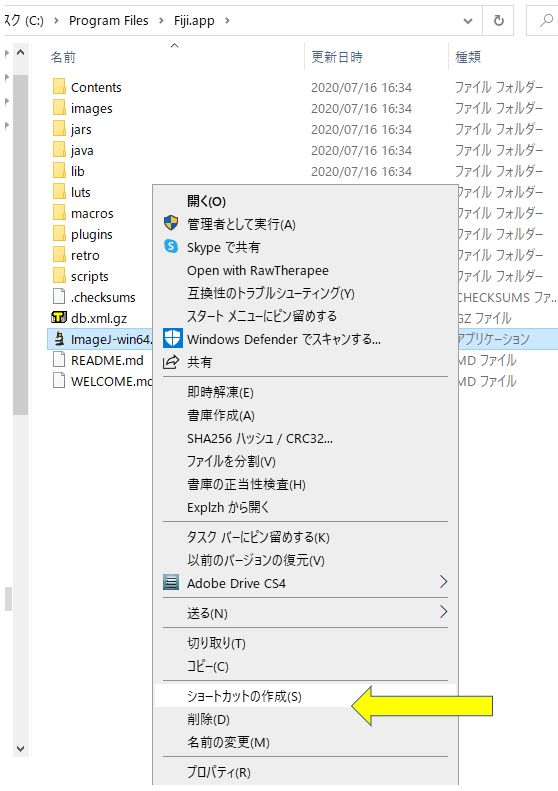Select 開く(O) in context menu
558x791 pixels.
tap(206, 201)
